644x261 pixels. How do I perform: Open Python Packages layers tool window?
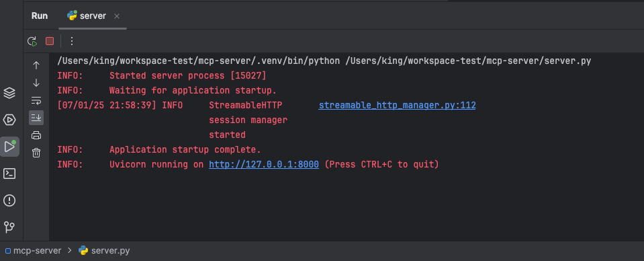(x=9, y=93)
